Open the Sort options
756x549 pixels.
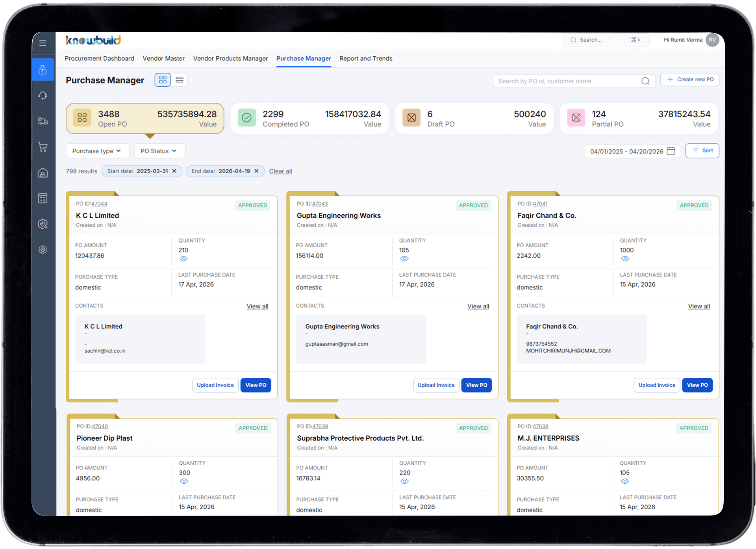702,151
